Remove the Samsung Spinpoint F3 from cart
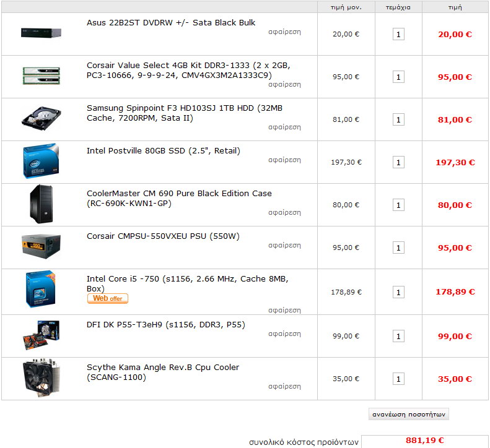This screenshot has width=490, height=448. (x=284, y=127)
